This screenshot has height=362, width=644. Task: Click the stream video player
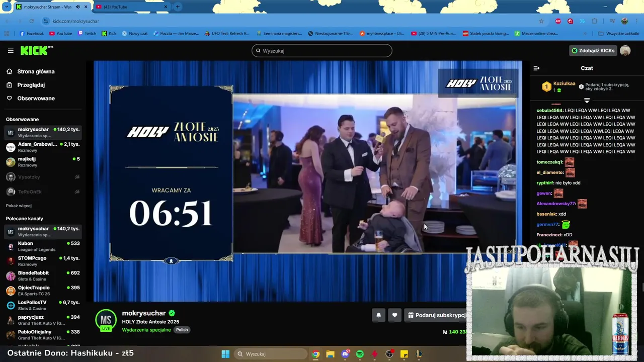(x=308, y=181)
